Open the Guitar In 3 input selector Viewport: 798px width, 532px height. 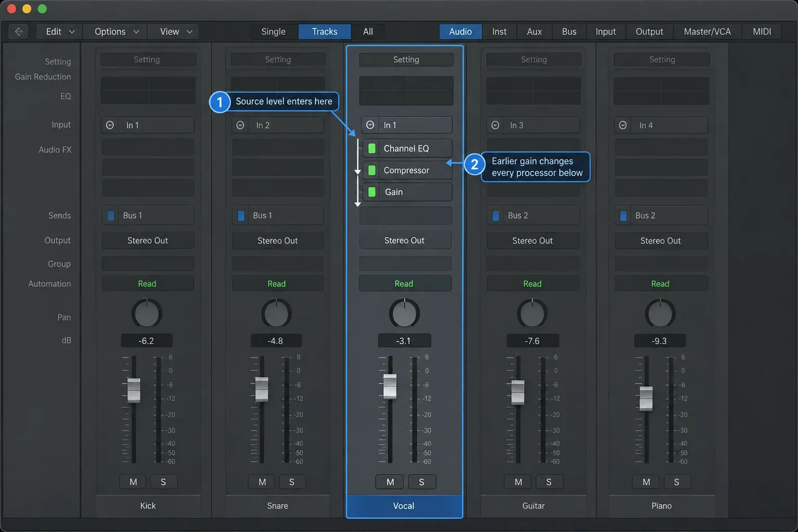tap(533, 125)
